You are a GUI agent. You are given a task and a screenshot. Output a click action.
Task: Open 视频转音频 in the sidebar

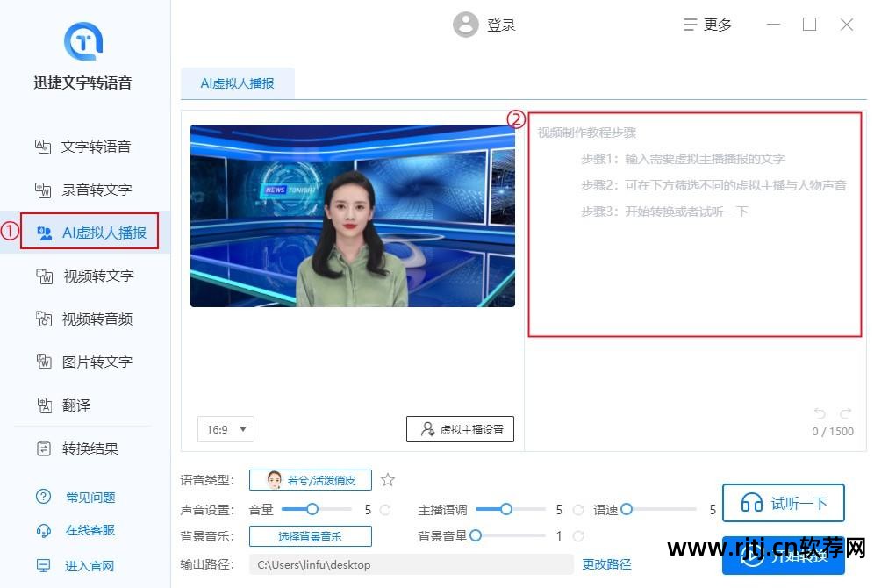[83, 319]
